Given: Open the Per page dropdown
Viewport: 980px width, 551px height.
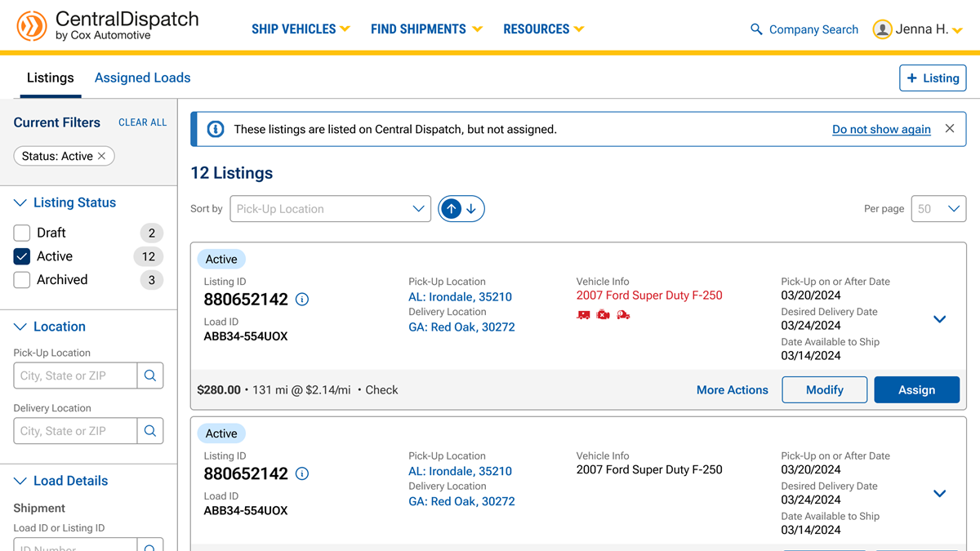Looking at the screenshot, I should tap(938, 209).
